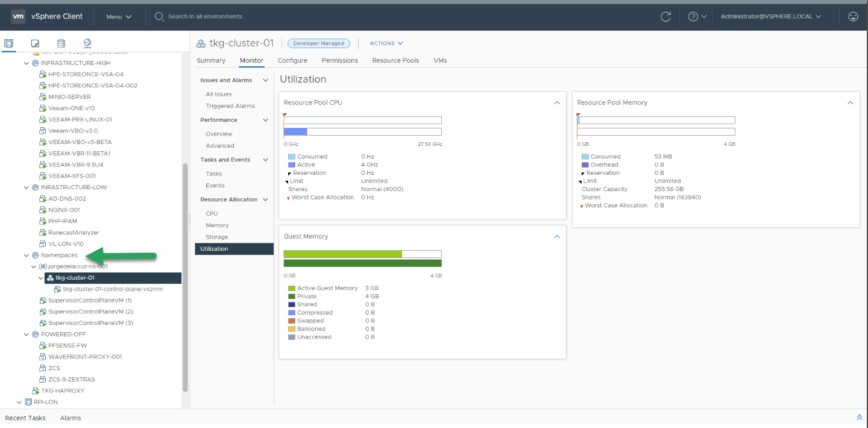Click the jorgedelacruz-ns-001 namespace icon
This screenshot has width=868, height=428.
[43, 266]
